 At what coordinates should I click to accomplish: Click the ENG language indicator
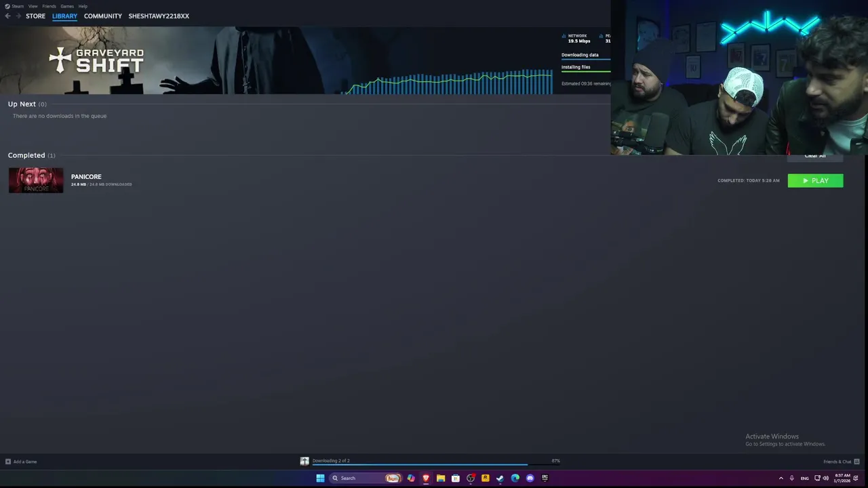[x=805, y=478]
